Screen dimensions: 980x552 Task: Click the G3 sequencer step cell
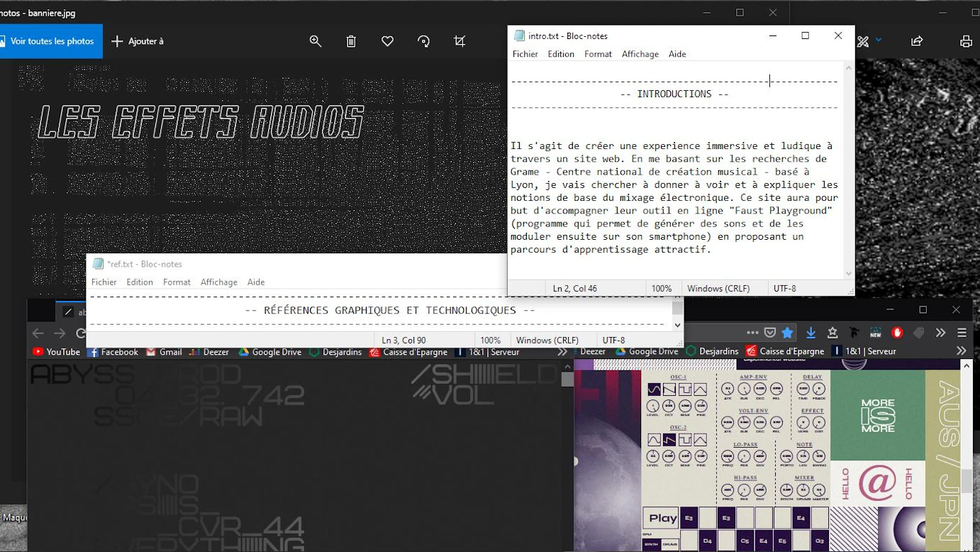pyautogui.click(x=820, y=541)
